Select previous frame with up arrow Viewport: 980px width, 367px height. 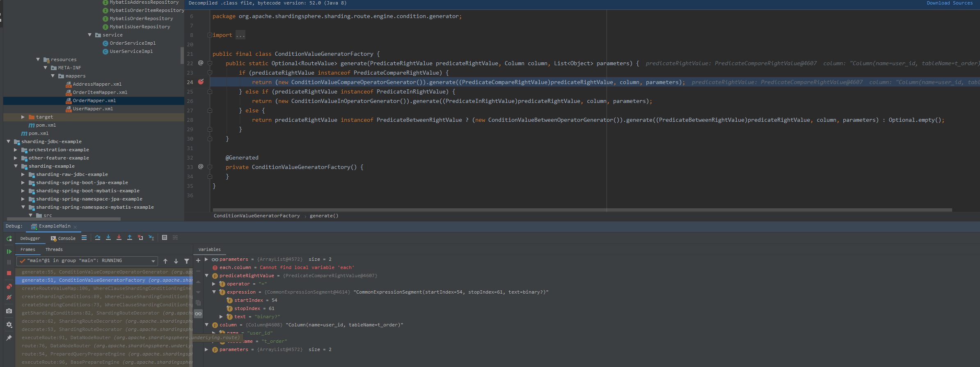click(x=165, y=261)
